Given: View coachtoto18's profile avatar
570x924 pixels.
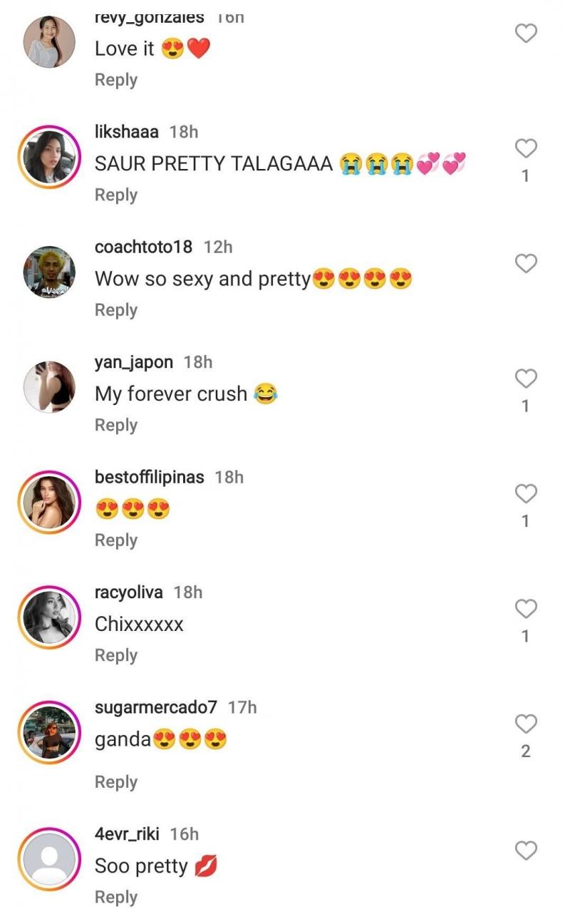Looking at the screenshot, I should (x=49, y=272).
